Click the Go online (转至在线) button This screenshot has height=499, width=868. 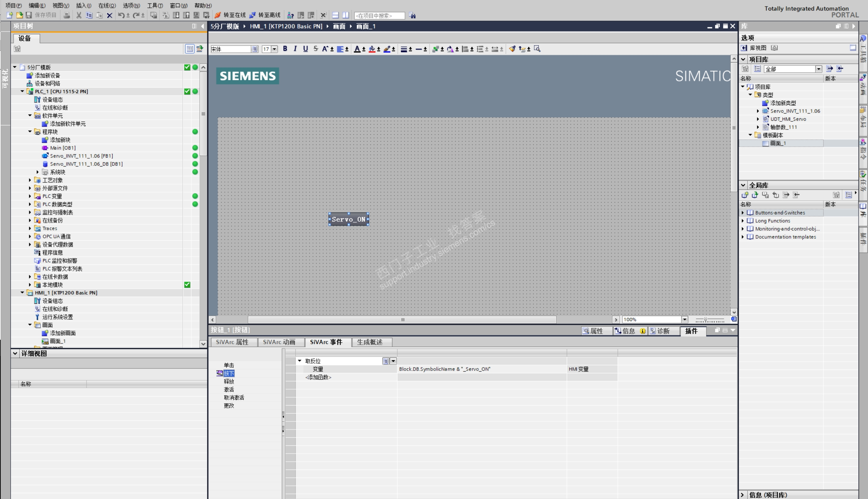click(x=230, y=15)
